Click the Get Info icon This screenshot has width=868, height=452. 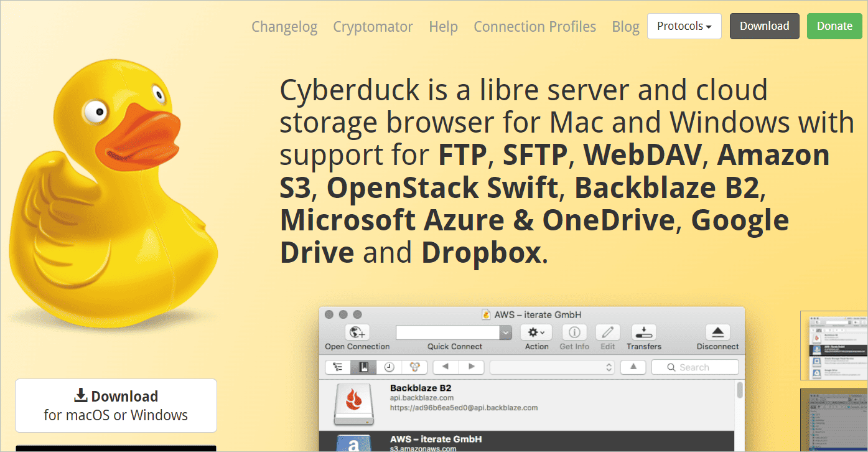pyautogui.click(x=574, y=332)
